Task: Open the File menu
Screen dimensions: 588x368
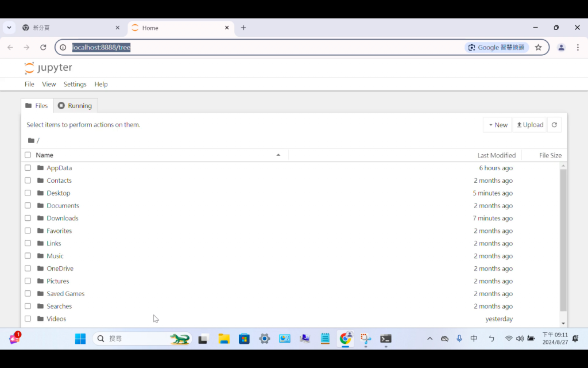Action: pos(29,84)
